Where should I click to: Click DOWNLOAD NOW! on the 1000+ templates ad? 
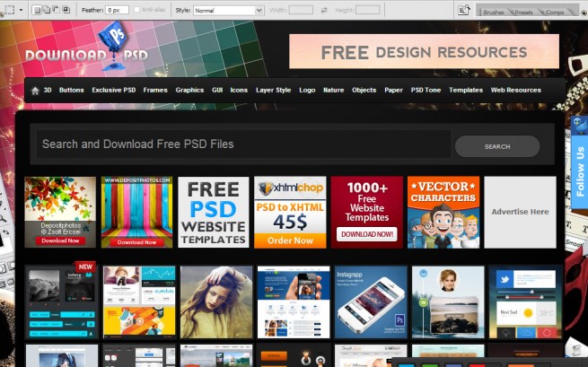(367, 234)
